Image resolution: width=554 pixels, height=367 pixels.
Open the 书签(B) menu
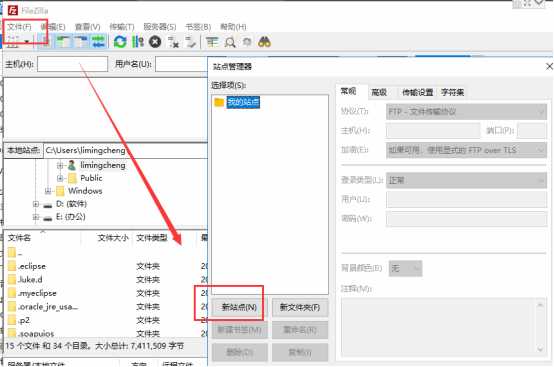tap(198, 27)
